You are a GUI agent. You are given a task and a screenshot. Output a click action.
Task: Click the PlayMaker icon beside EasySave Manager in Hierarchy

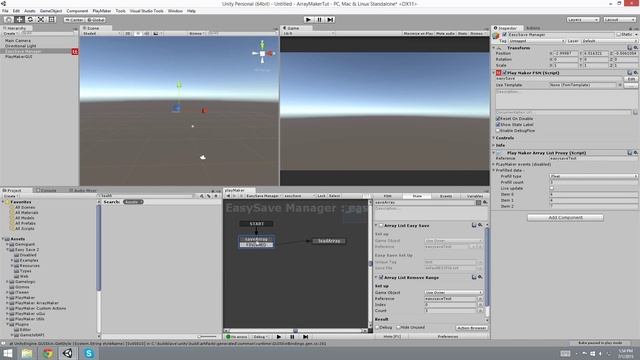tap(75, 51)
